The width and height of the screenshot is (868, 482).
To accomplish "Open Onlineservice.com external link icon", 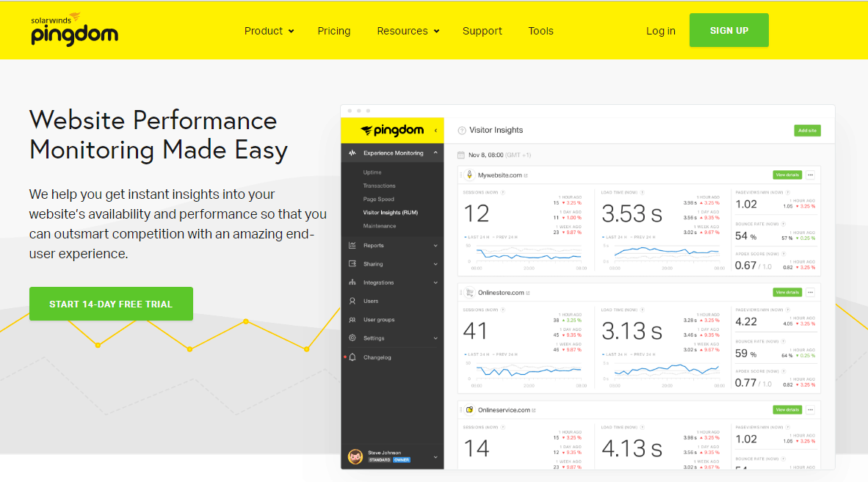I will click(534, 411).
